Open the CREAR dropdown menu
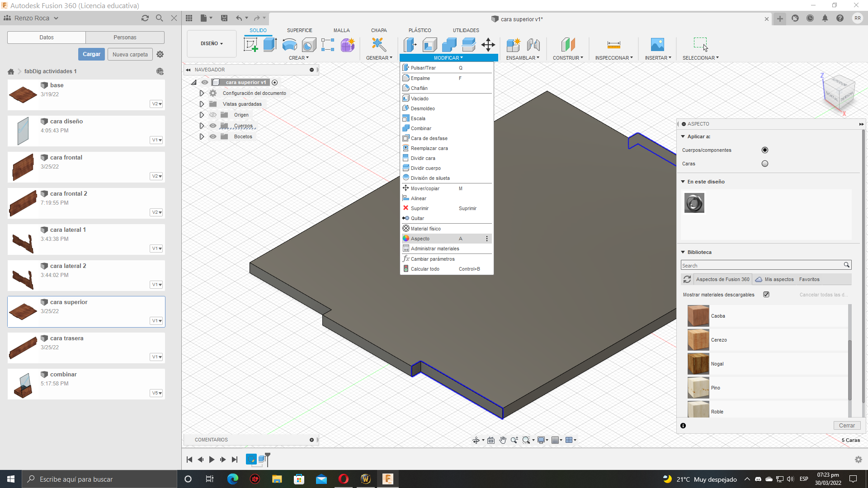 [299, 58]
